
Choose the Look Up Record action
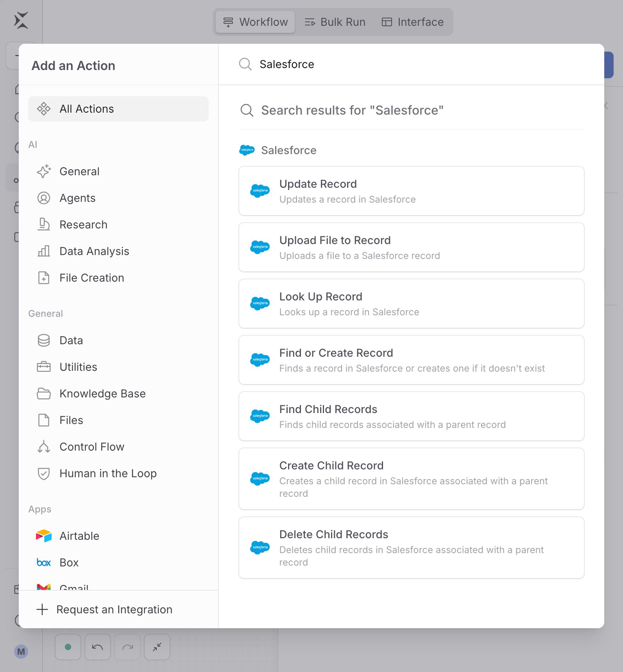pyautogui.click(x=412, y=304)
